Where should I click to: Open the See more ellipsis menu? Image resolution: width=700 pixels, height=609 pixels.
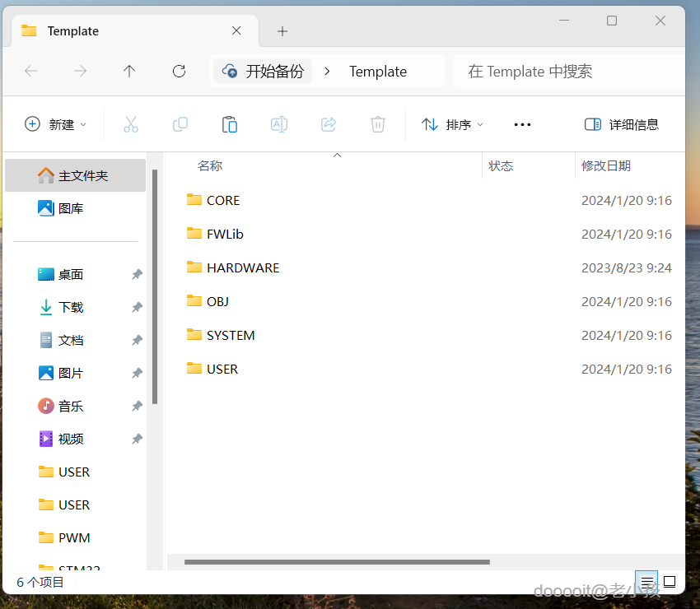pos(522,123)
